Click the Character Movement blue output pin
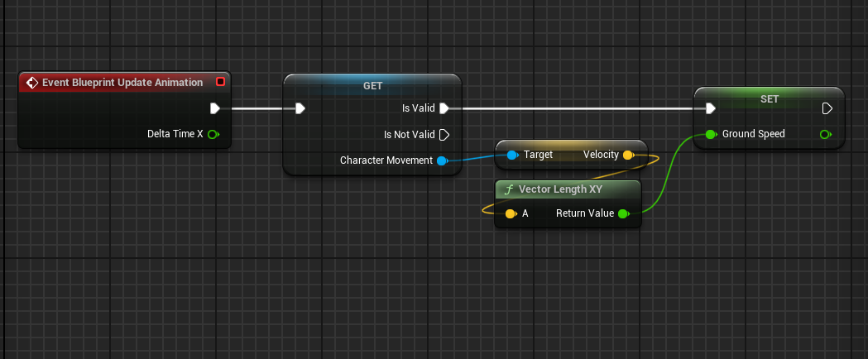868x359 pixels. click(x=442, y=161)
